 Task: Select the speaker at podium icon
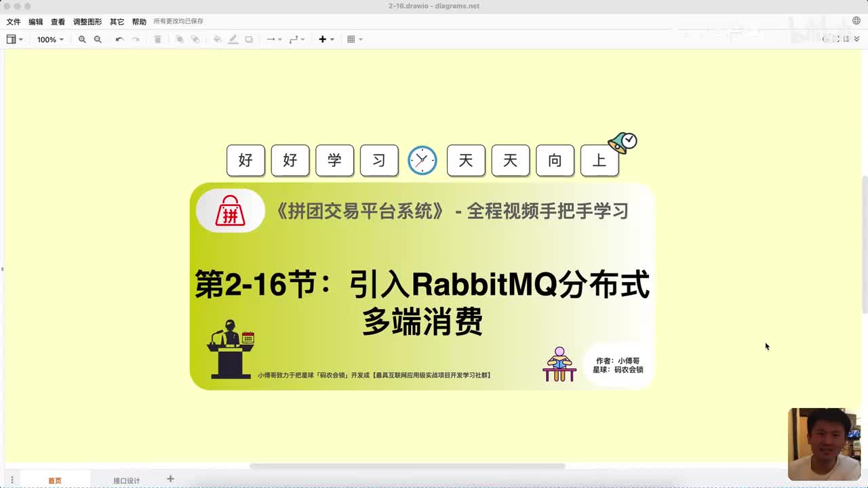(x=231, y=349)
